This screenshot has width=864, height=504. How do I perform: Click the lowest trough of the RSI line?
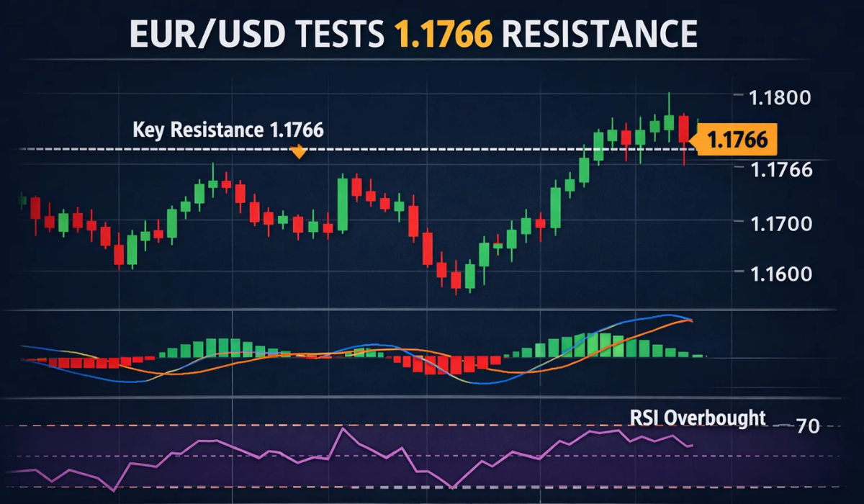coord(452,487)
